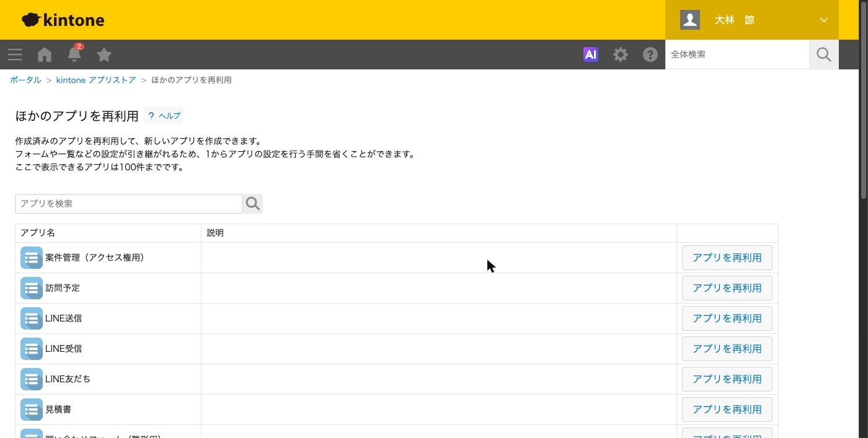
Task: Open the hamburger menu
Action: point(15,55)
